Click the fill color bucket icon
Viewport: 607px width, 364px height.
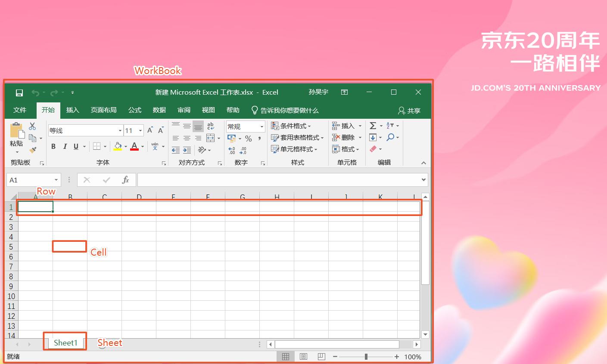coord(118,146)
